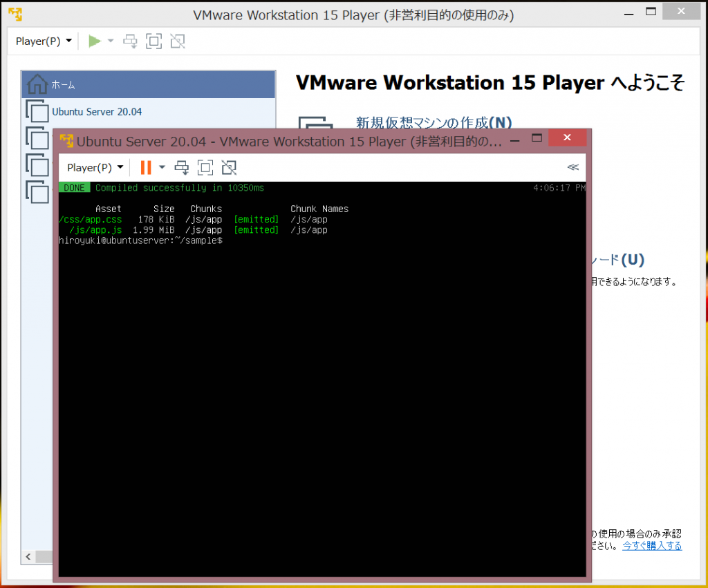Click the 178 KiB size value
The height and width of the screenshot is (588, 708).
click(156, 219)
